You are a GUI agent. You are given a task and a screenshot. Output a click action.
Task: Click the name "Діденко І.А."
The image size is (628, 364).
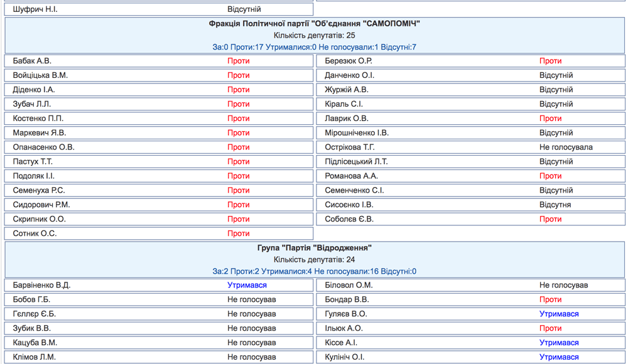tap(34, 90)
